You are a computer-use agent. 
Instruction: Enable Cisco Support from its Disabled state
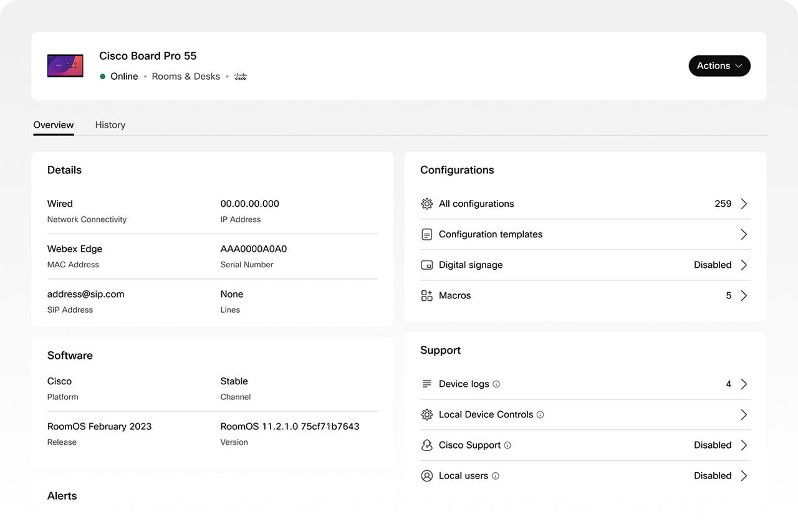click(713, 444)
